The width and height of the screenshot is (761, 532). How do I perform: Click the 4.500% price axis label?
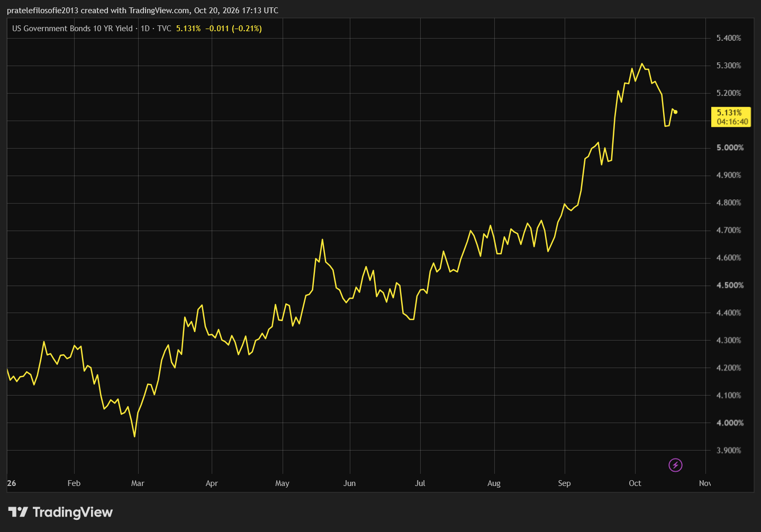click(730, 285)
